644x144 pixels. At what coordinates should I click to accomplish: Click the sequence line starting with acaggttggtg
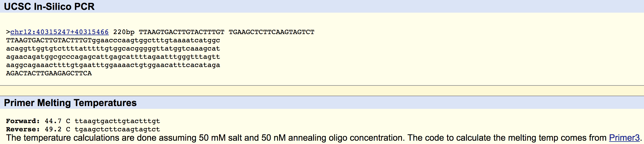tap(113, 49)
